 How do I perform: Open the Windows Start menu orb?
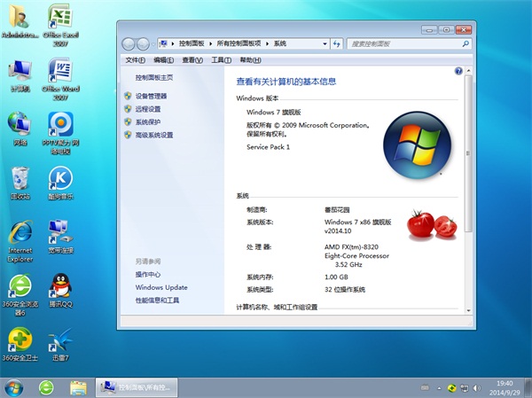(x=13, y=388)
